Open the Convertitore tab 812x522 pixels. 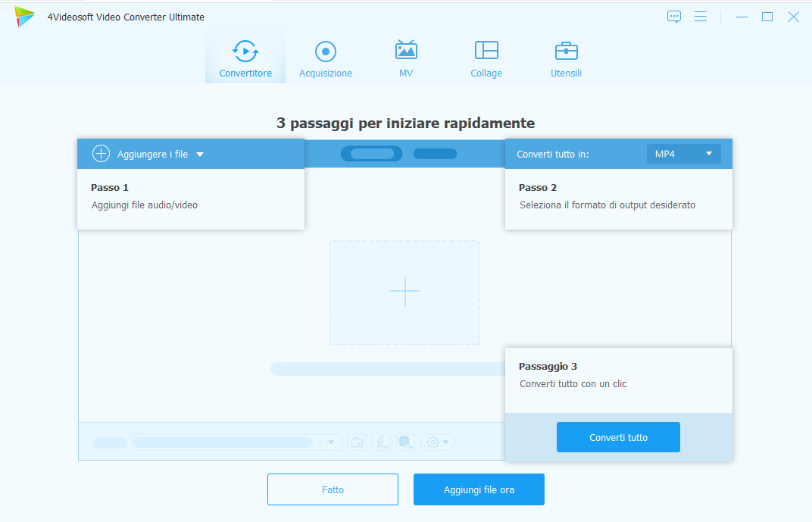(x=245, y=59)
